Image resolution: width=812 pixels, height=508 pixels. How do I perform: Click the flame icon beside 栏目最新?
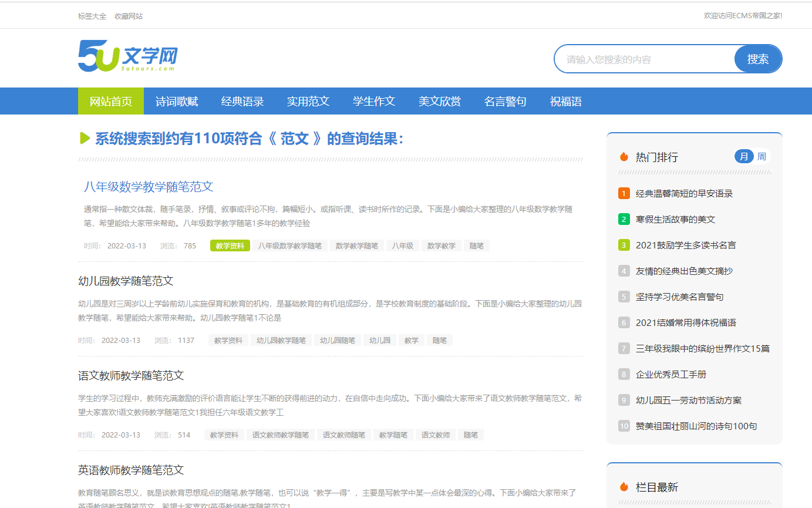click(623, 486)
